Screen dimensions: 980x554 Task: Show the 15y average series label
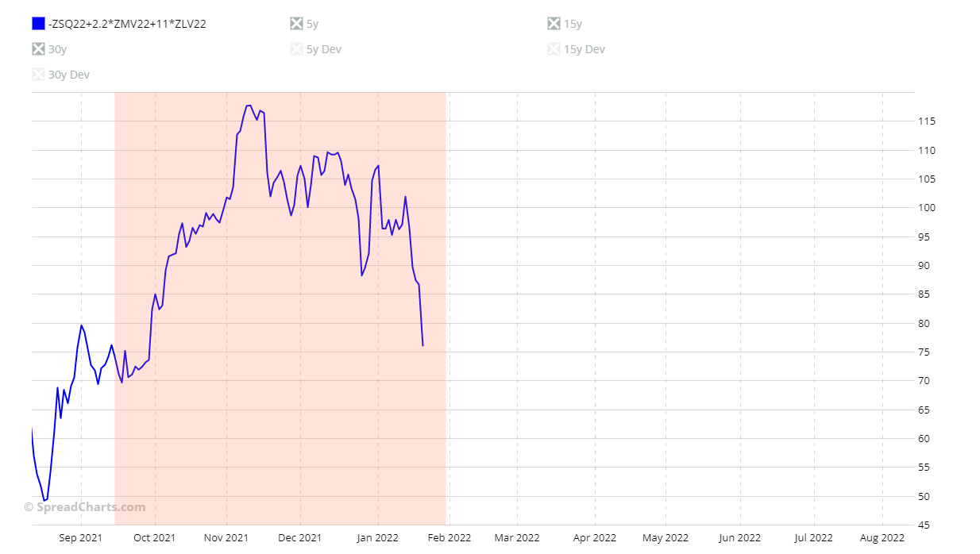point(573,24)
